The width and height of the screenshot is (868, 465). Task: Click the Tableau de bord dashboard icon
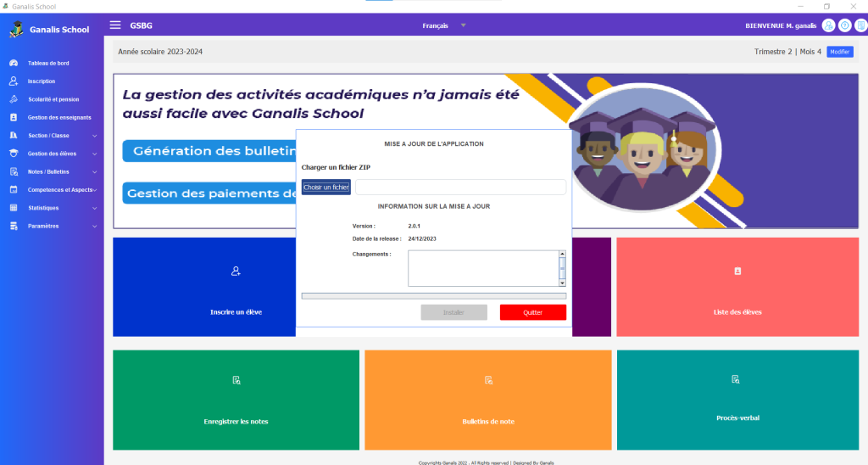[x=14, y=63]
